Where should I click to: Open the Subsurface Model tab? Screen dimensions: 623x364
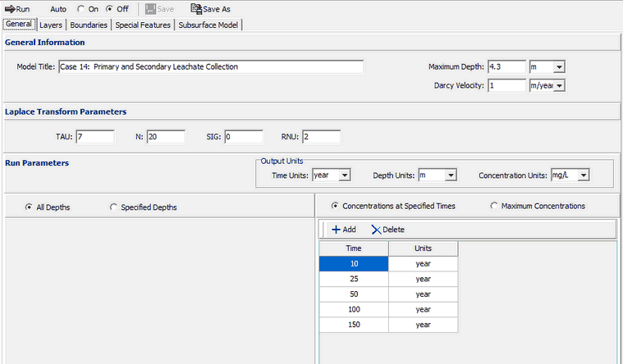click(208, 25)
